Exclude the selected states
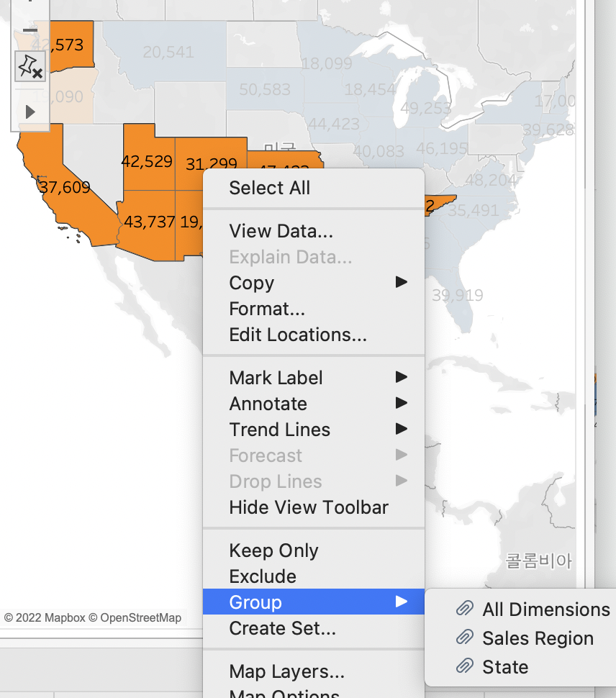The height and width of the screenshot is (698, 616). coord(263,576)
